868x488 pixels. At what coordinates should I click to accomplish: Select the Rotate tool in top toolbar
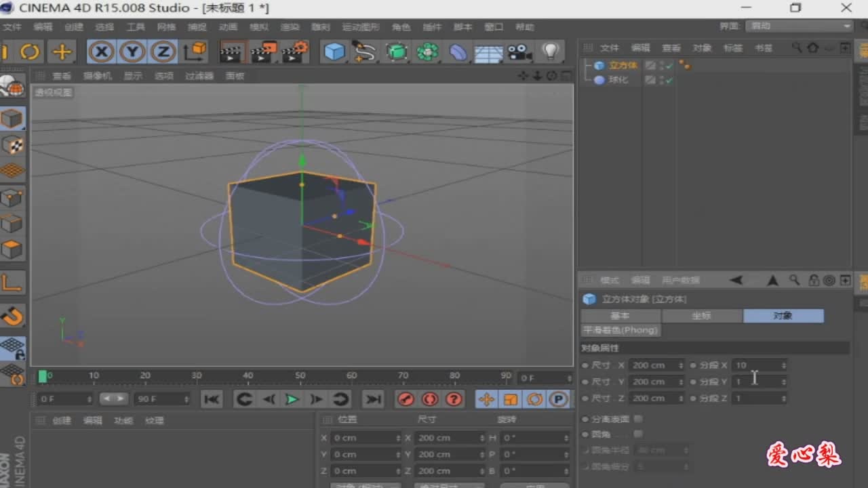point(30,52)
